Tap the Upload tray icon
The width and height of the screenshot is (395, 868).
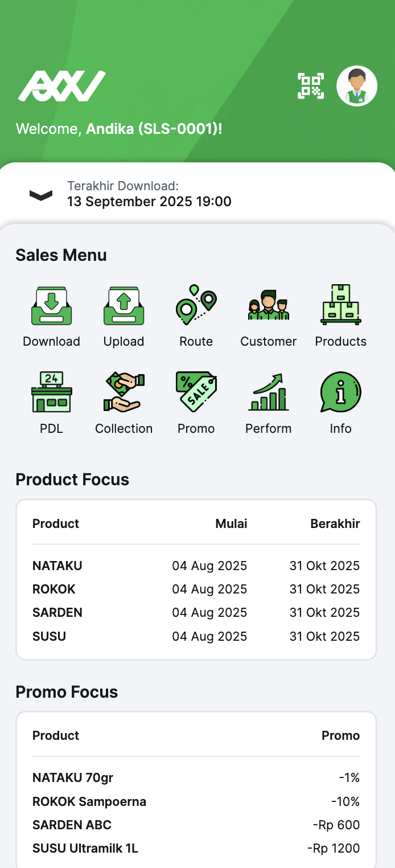click(x=124, y=306)
